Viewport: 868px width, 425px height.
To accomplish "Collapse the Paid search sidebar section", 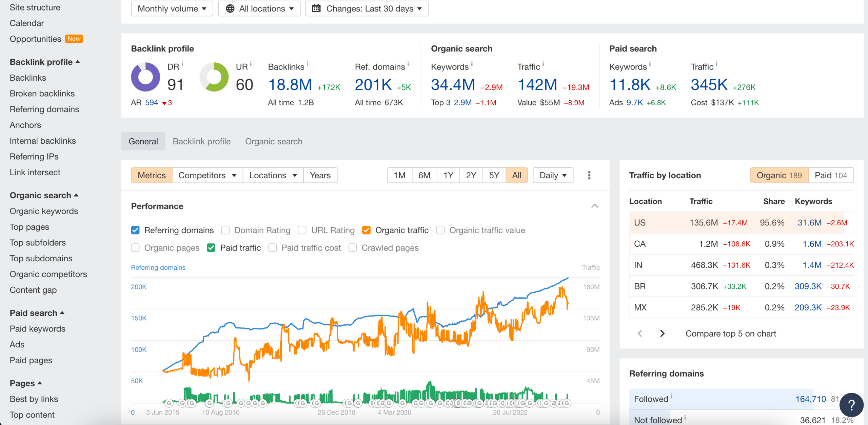I will tap(37, 313).
